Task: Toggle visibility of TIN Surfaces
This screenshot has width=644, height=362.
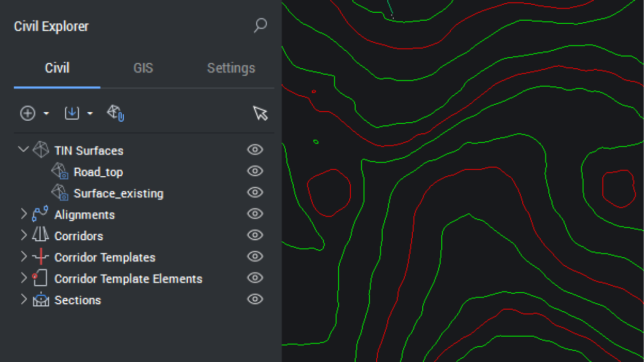Action: (x=255, y=150)
